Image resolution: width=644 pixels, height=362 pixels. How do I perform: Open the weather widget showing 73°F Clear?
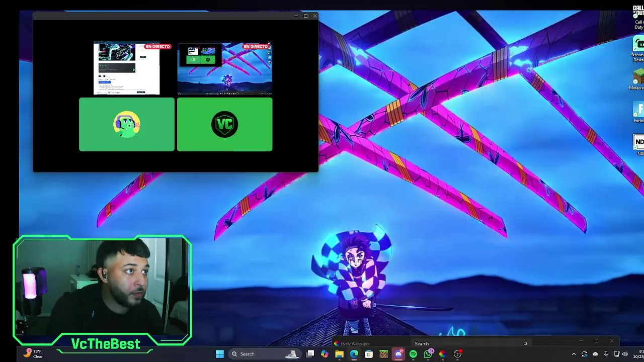tap(33, 354)
